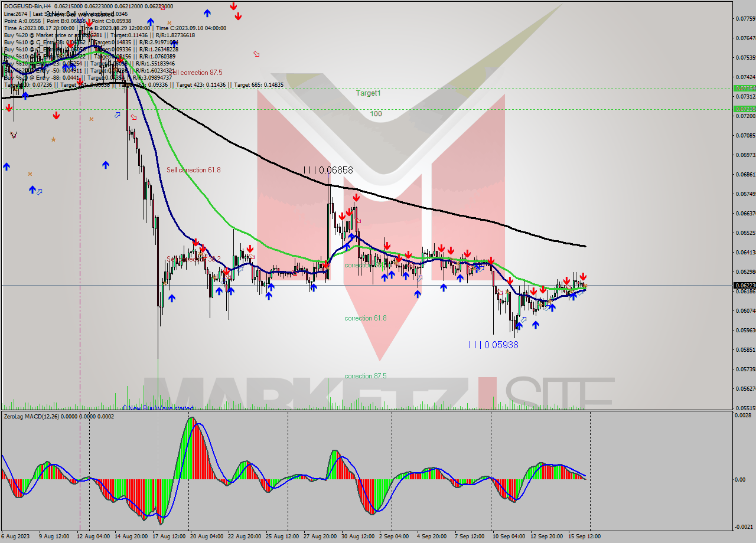Click the 0.06525 price axis label
Screen dimensions: 756x543
[745, 233]
